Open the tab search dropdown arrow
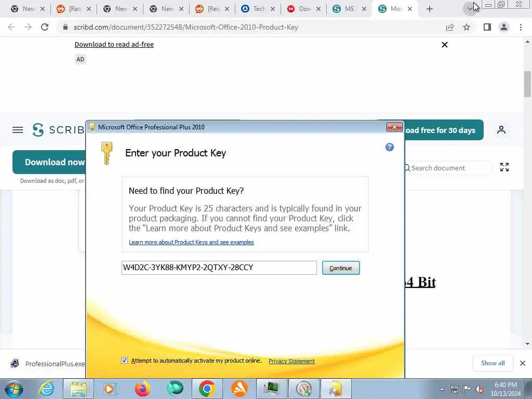 point(470,9)
